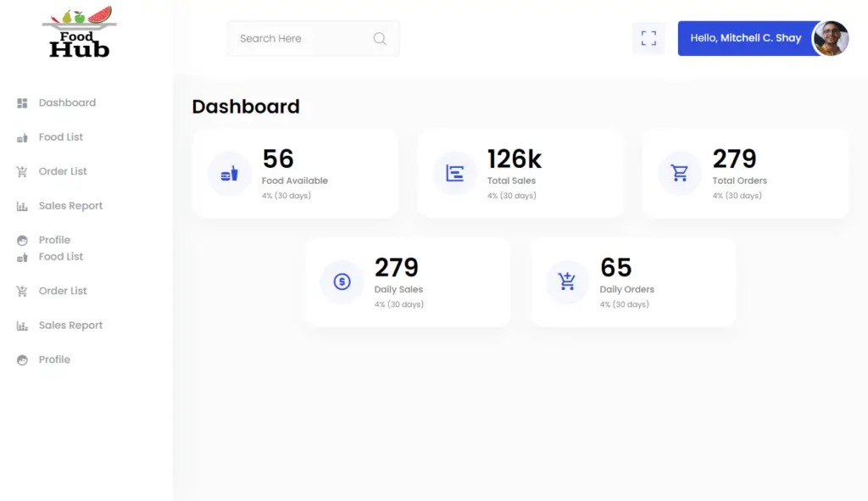This screenshot has width=868, height=501.
Task: Click the search magnifier icon
Action: click(x=380, y=38)
